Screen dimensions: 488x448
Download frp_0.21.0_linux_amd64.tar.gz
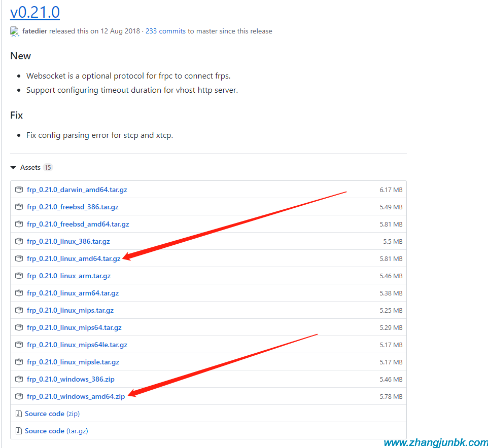[74, 259]
